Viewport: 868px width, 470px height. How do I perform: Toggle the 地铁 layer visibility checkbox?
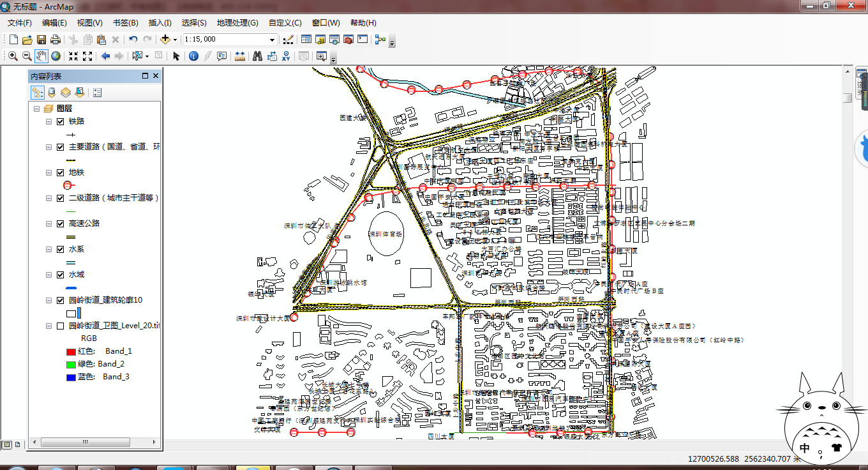tap(60, 172)
